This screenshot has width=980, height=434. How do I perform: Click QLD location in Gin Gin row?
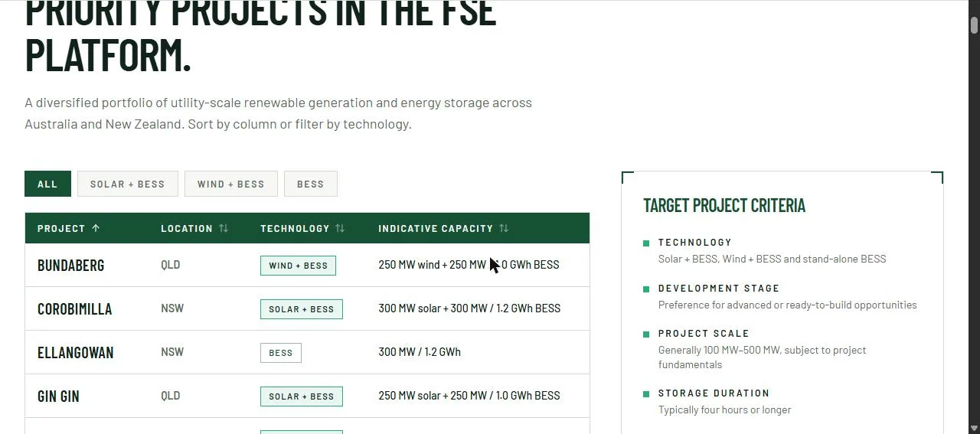pyautogui.click(x=170, y=396)
